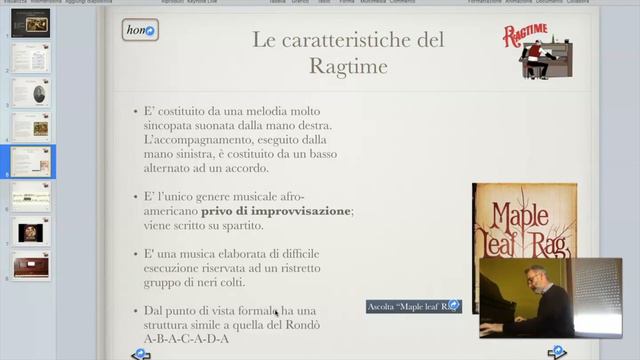
Task: Select slide thumbnail 7 with the black image
Action: [x=31, y=232]
